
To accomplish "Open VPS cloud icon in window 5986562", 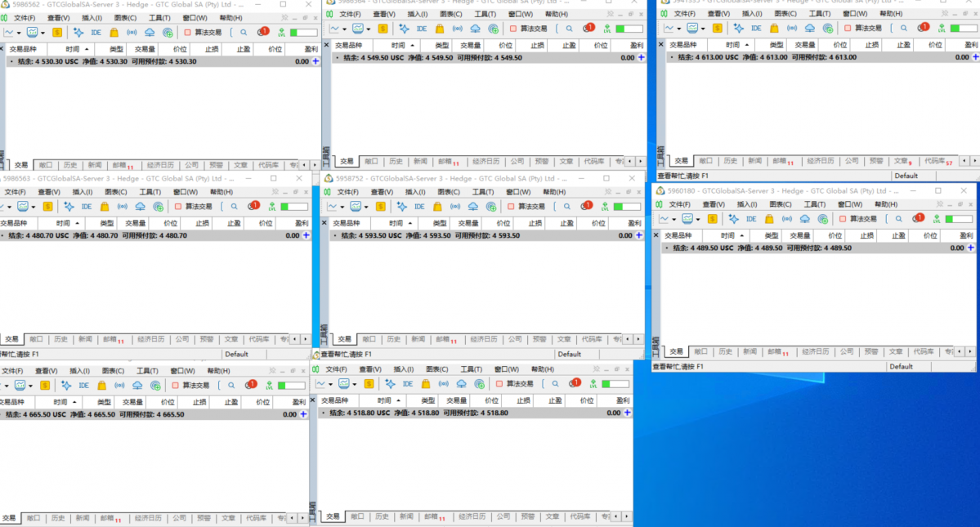I will pyautogui.click(x=150, y=33).
